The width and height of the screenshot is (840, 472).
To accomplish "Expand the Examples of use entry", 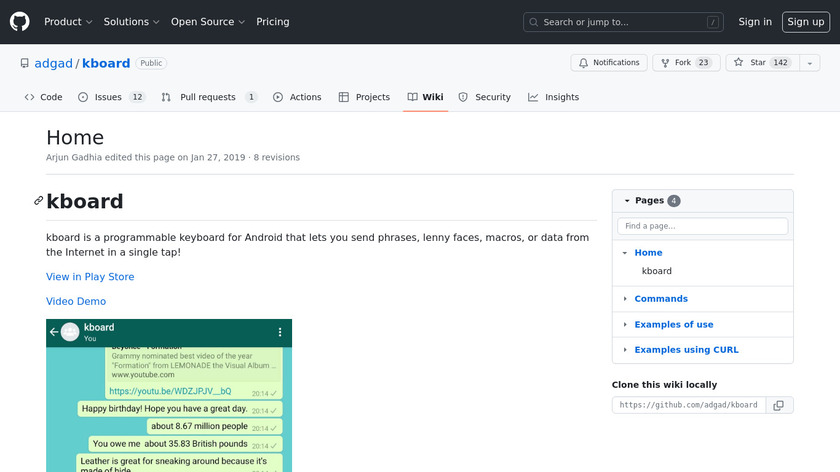I will tap(626, 325).
